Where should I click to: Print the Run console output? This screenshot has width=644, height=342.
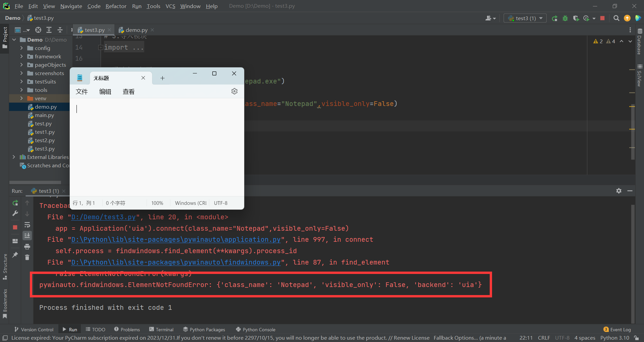pos(27,247)
